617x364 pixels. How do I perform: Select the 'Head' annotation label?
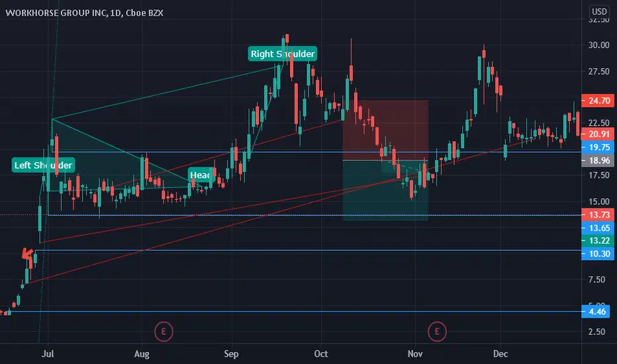[202, 175]
